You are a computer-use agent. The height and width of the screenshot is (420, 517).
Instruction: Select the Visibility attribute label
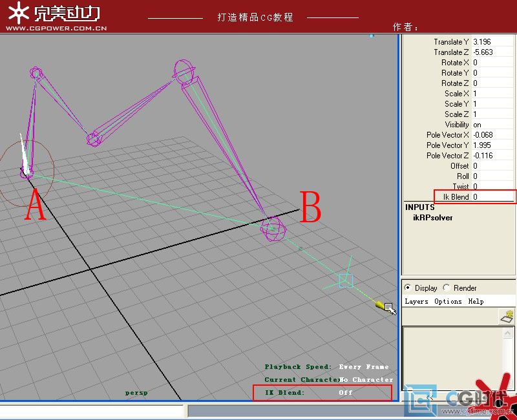[x=457, y=125]
